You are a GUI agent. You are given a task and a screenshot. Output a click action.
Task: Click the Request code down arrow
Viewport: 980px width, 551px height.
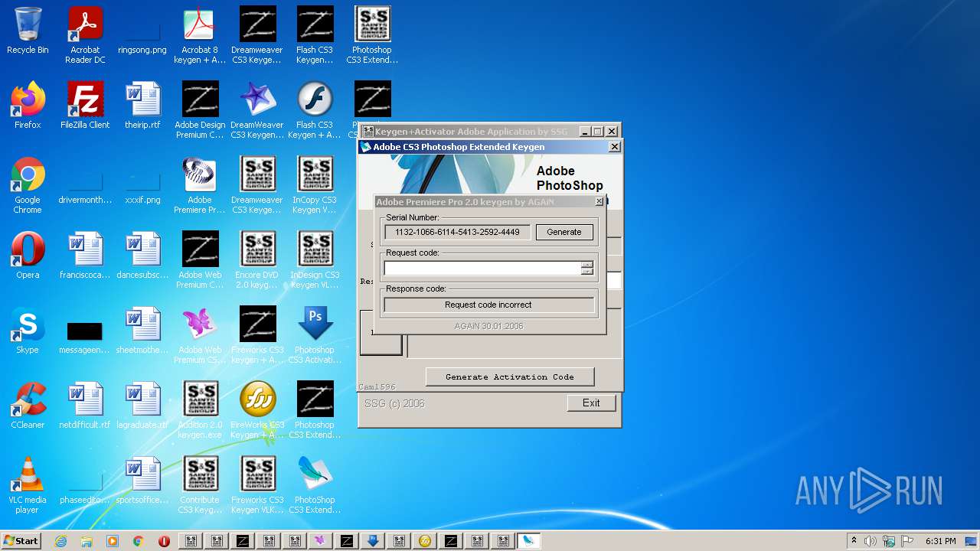[587, 272]
